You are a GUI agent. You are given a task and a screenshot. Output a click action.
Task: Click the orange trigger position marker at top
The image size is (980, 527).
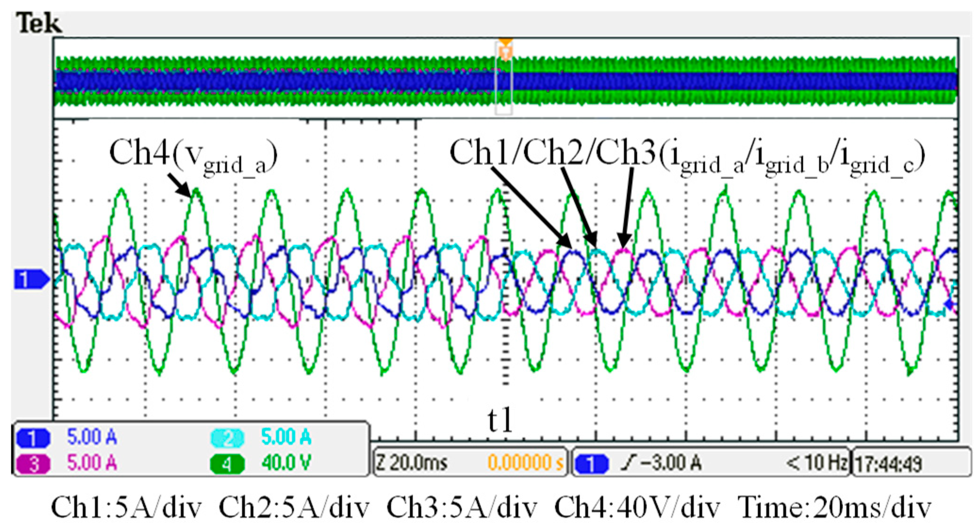click(x=505, y=49)
